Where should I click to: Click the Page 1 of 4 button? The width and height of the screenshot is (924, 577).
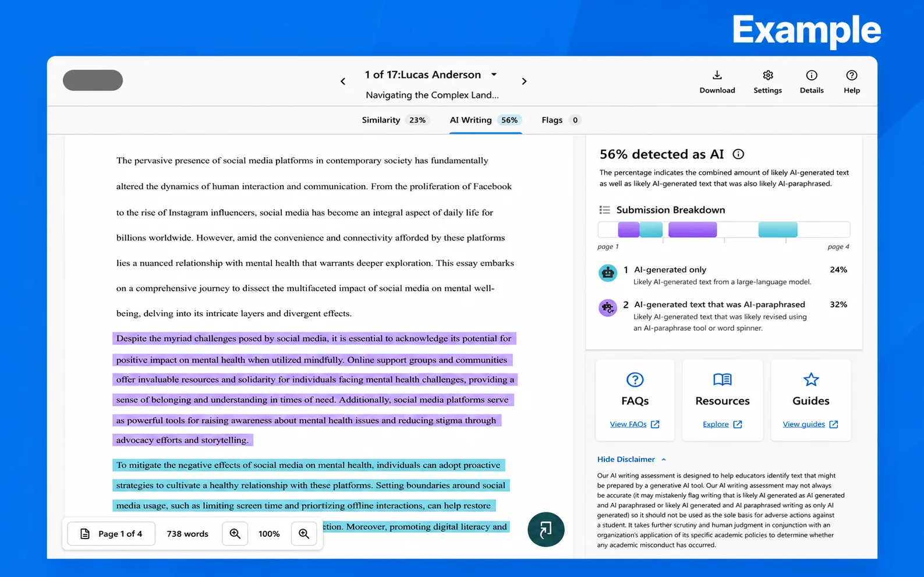(111, 533)
